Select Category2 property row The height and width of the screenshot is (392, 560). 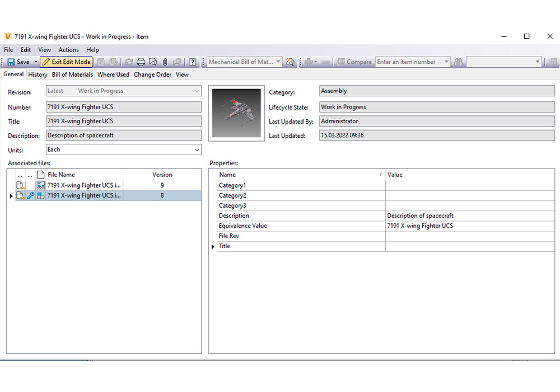[x=386, y=195]
